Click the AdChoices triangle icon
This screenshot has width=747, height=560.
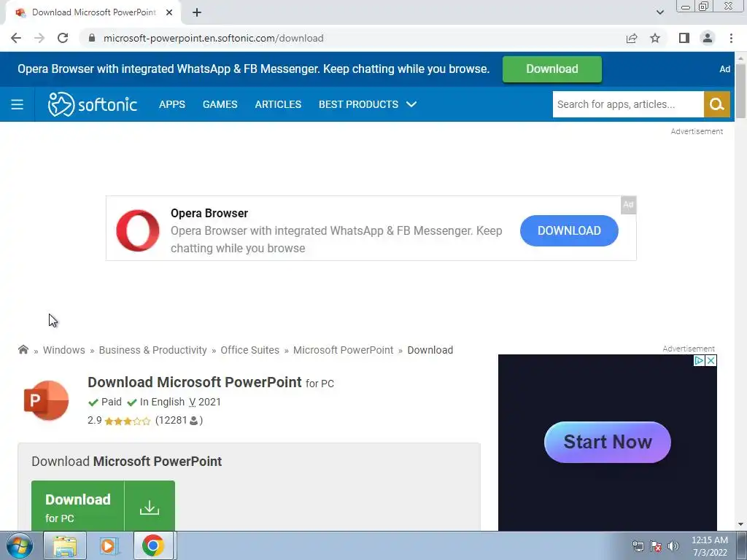click(x=699, y=360)
